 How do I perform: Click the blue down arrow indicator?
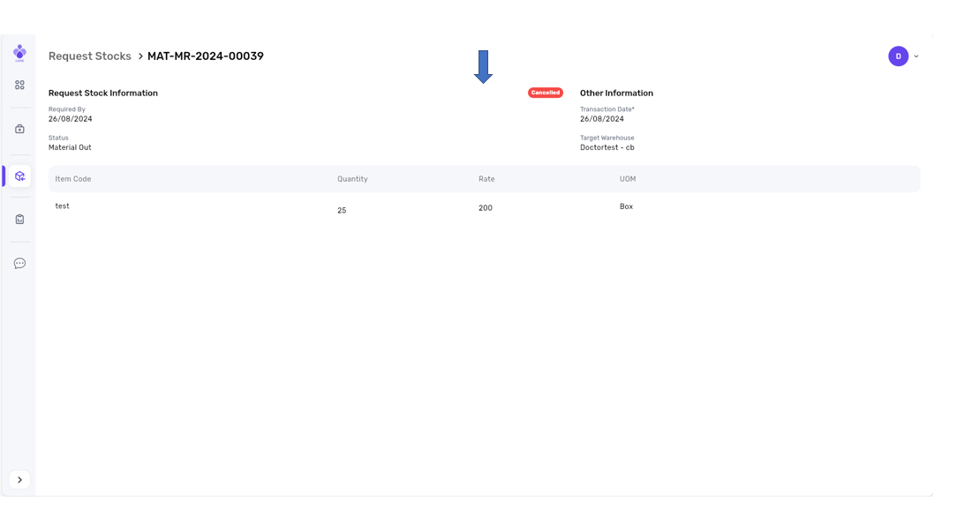coord(483,67)
